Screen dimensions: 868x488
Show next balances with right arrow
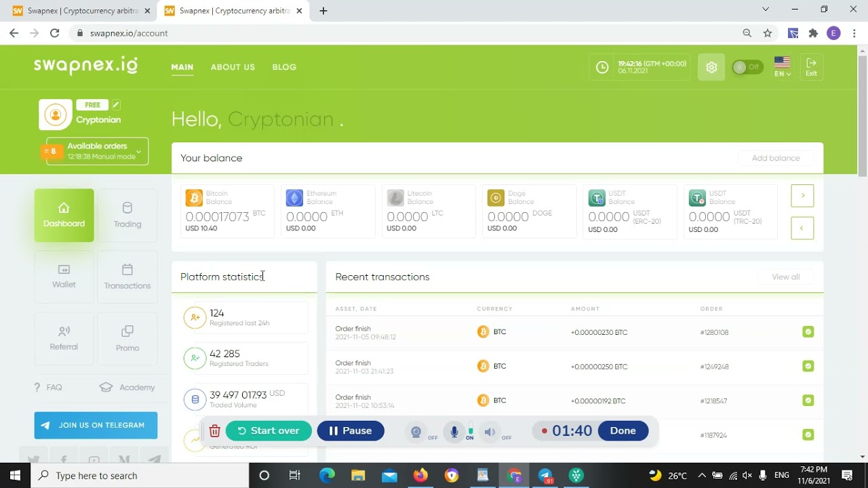[x=802, y=196]
